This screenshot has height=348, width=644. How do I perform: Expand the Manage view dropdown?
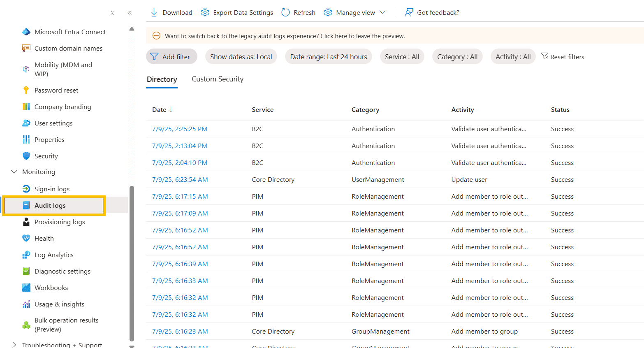click(x=354, y=12)
